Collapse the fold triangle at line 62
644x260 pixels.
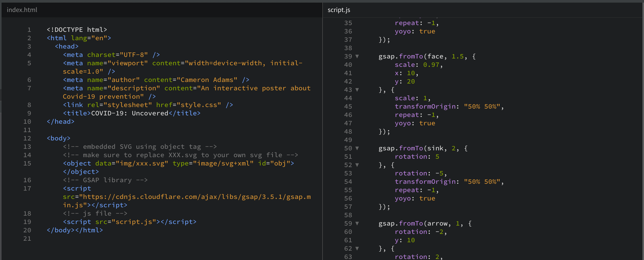click(x=357, y=249)
